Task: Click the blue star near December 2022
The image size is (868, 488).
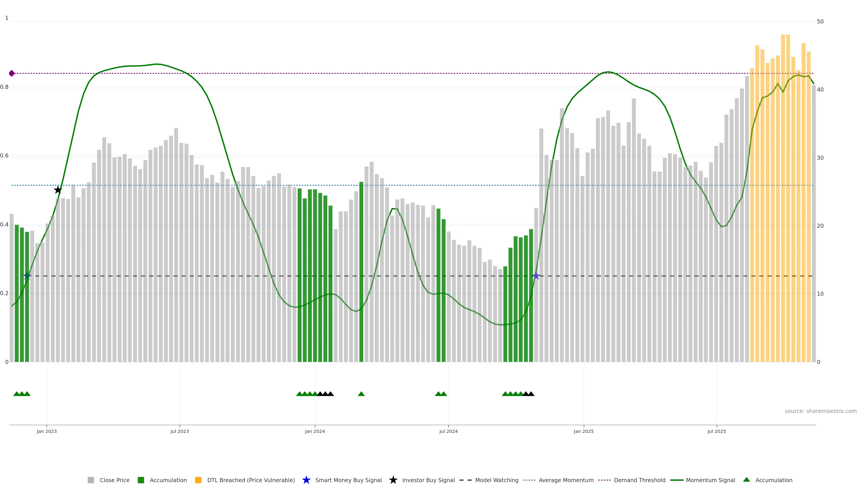Action: click(x=27, y=276)
